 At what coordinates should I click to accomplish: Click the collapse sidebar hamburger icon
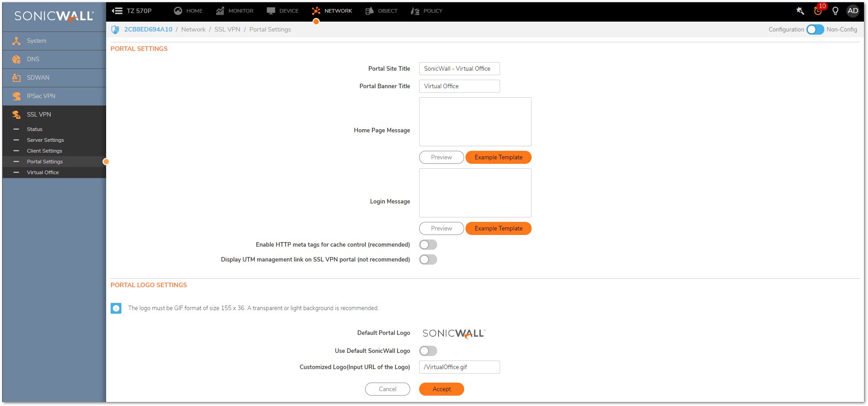tap(117, 11)
